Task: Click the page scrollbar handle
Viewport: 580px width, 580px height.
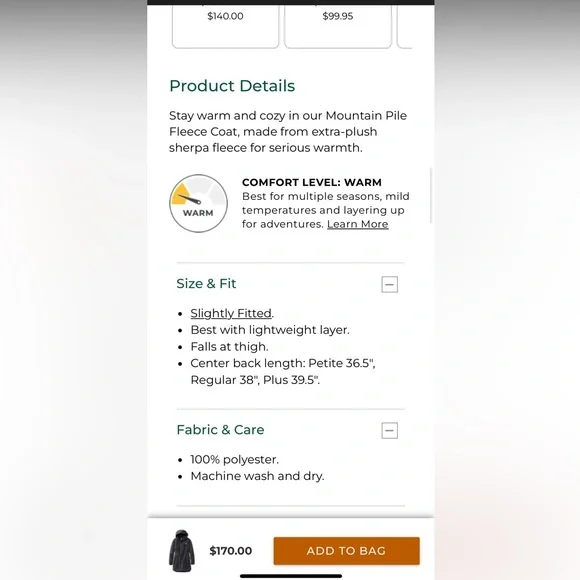Action: coord(431,195)
